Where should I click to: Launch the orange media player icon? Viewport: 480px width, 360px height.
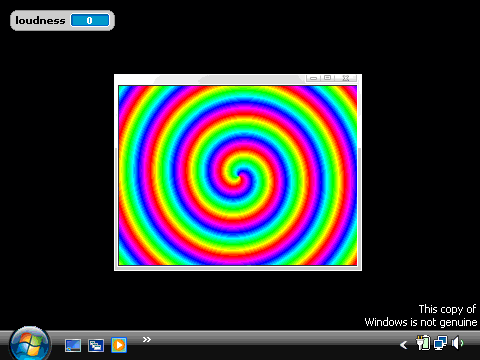(119, 345)
